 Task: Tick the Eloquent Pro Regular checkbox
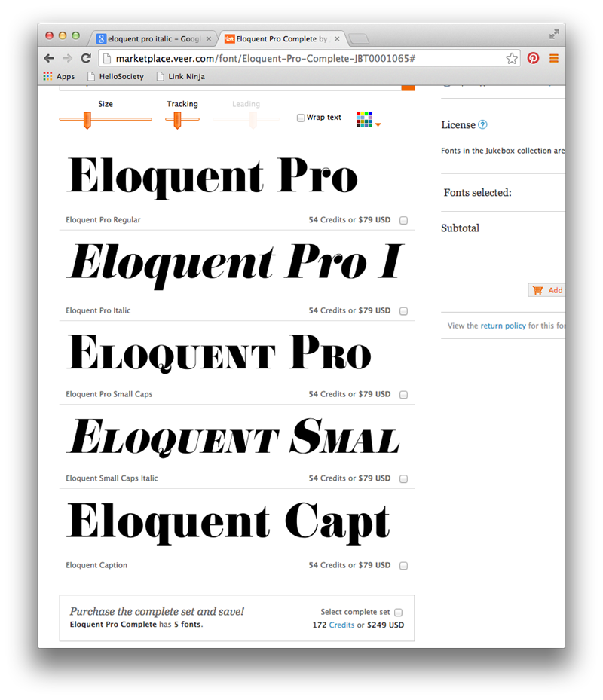[404, 220]
